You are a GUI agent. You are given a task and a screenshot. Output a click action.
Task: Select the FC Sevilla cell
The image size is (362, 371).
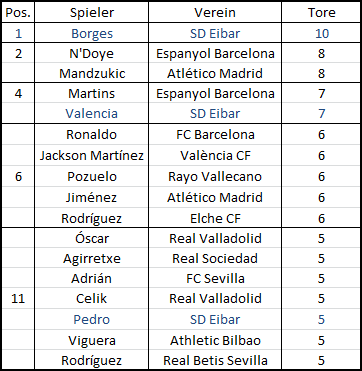[215, 278]
